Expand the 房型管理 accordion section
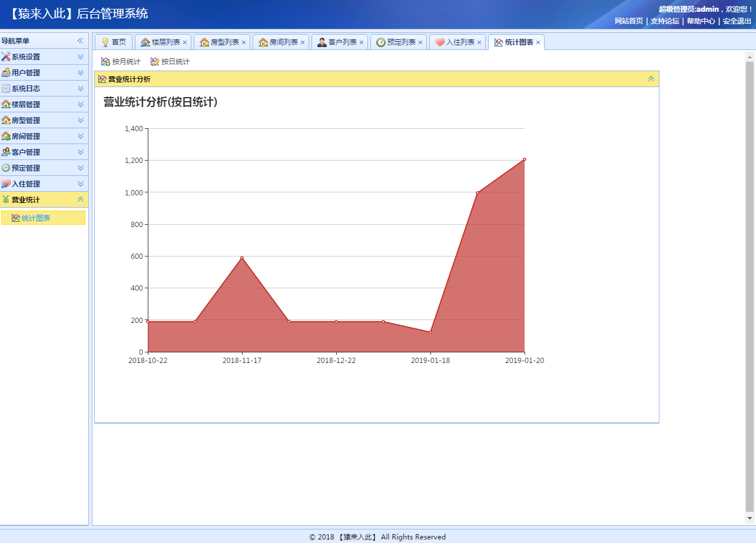This screenshot has width=756, height=543. click(81, 121)
